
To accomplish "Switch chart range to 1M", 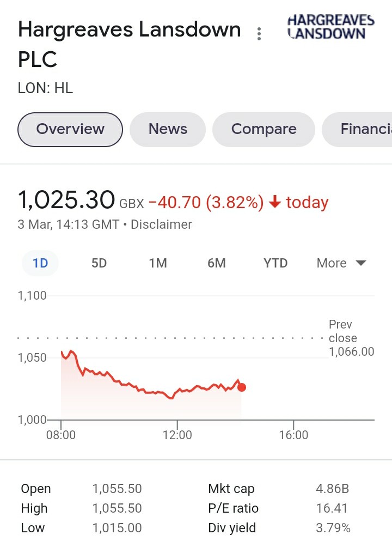I will tap(158, 263).
